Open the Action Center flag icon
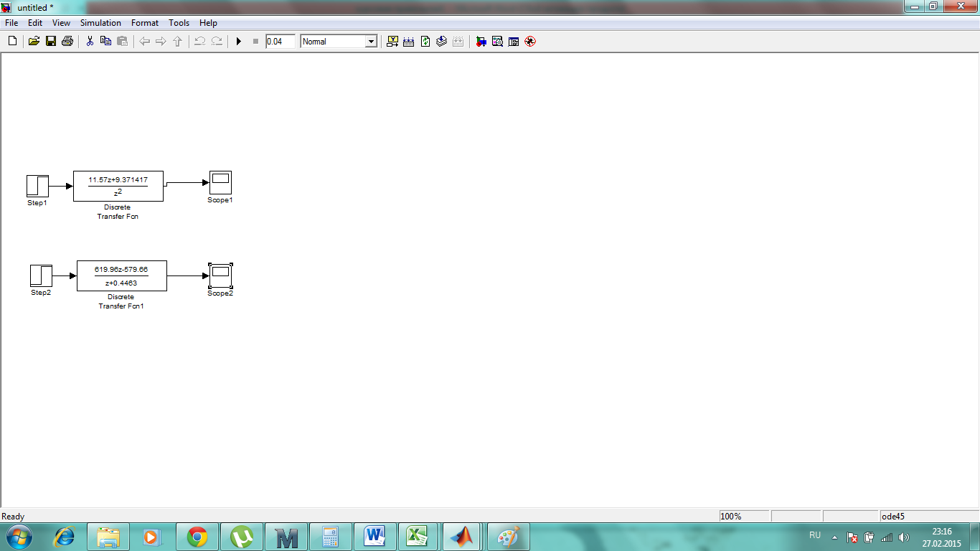980x551 pixels. click(852, 537)
